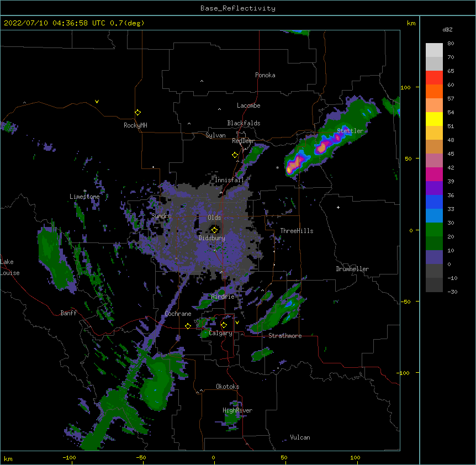Click the green echo over HighRiver

click(x=231, y=416)
